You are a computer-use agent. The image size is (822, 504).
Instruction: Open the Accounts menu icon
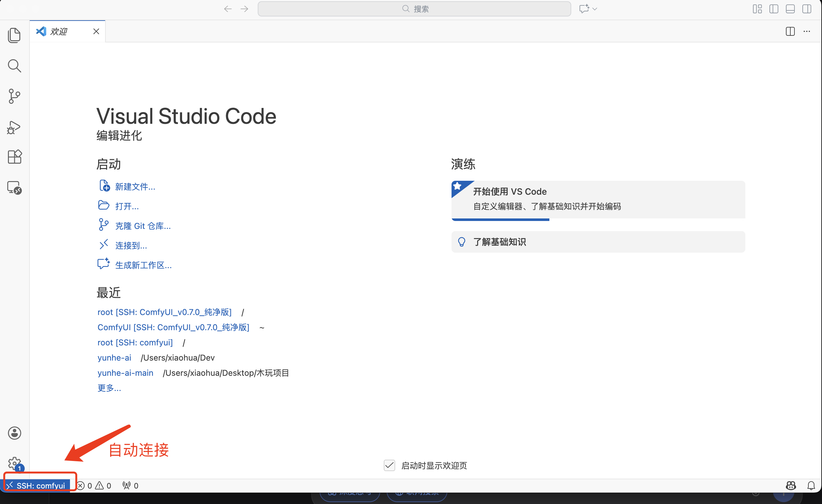(14, 433)
